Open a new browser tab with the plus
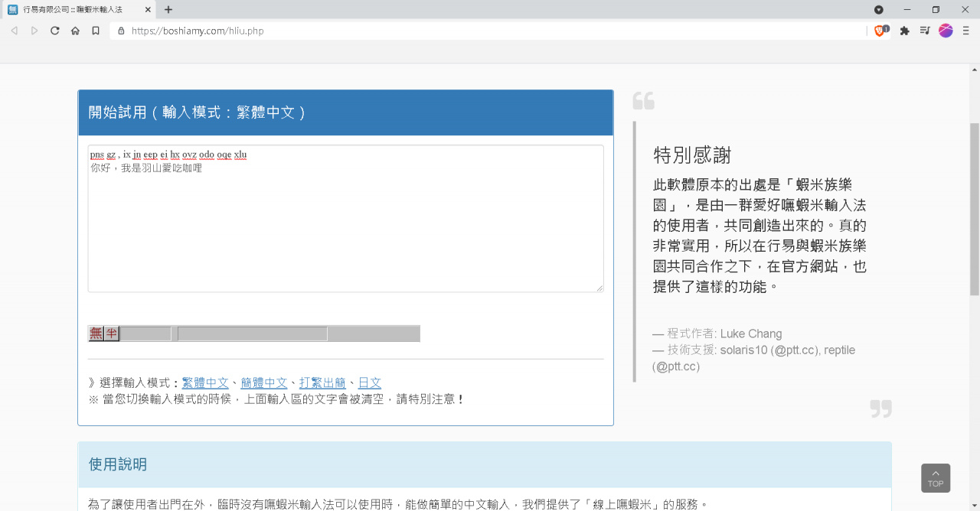 167,10
